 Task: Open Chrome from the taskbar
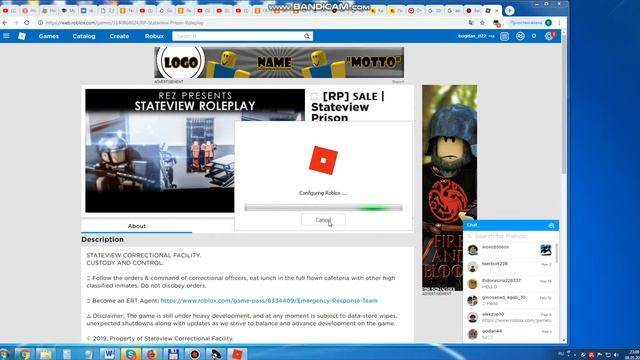click(24, 354)
